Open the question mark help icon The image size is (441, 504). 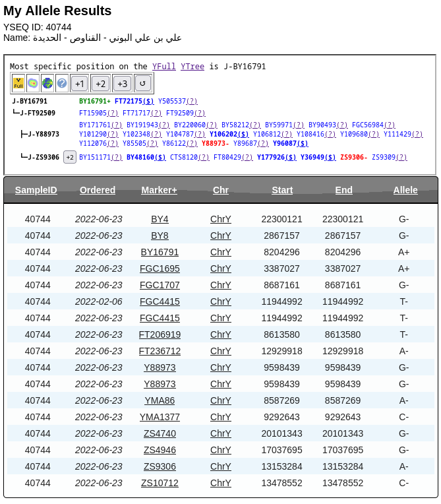point(62,84)
